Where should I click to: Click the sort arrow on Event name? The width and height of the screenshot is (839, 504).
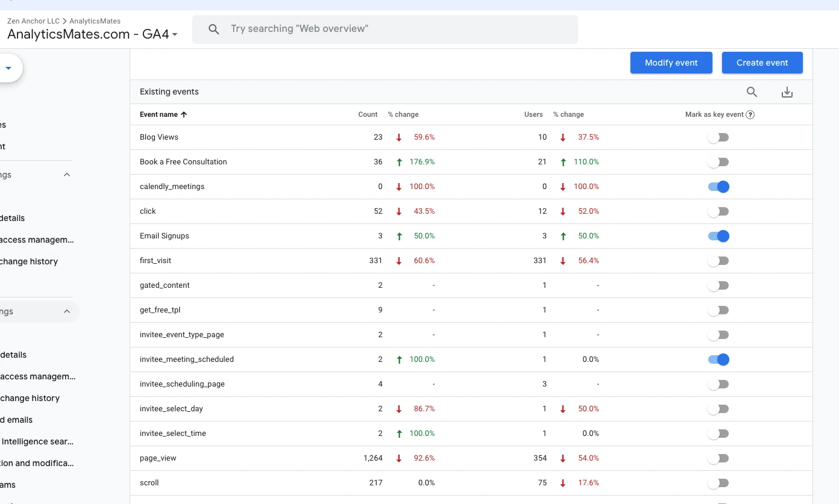[184, 114]
